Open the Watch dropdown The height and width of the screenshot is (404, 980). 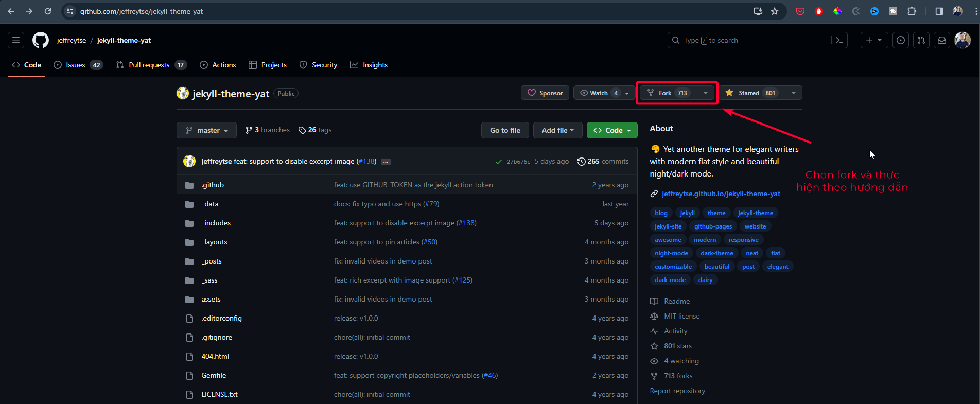604,93
